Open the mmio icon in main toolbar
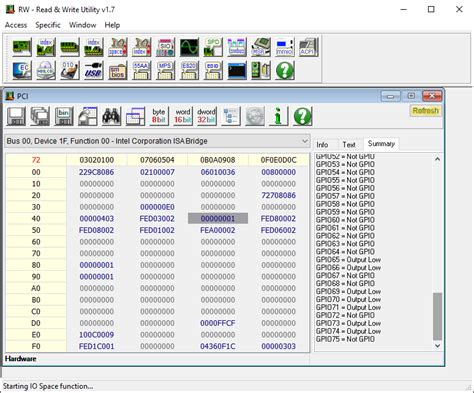The image size is (474, 393). tap(285, 47)
